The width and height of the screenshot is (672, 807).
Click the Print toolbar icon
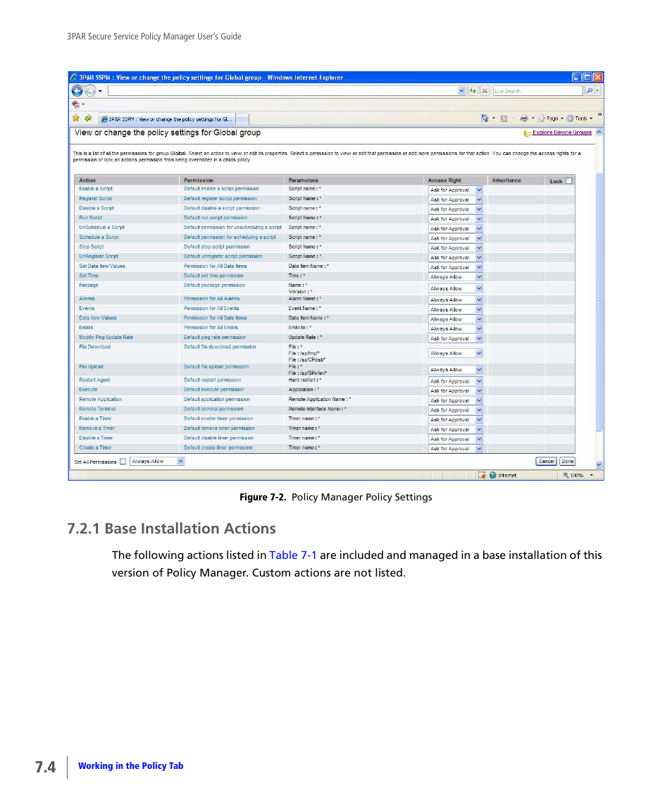click(x=524, y=118)
